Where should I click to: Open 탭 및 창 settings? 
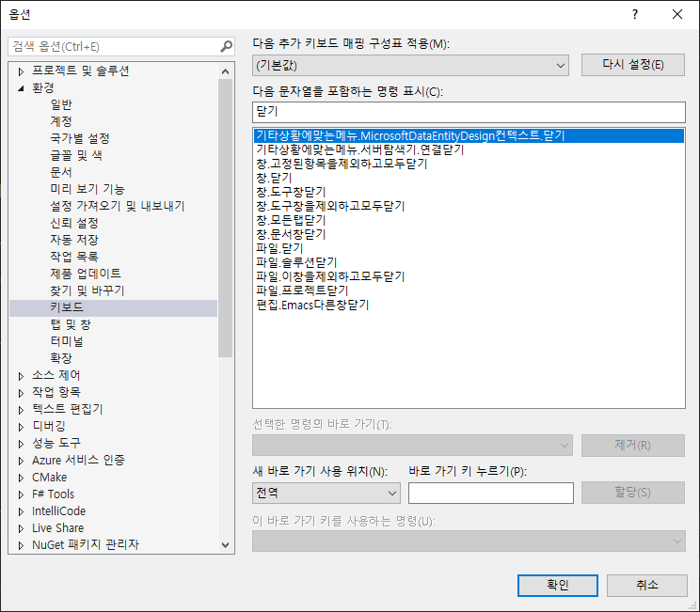click(70, 324)
